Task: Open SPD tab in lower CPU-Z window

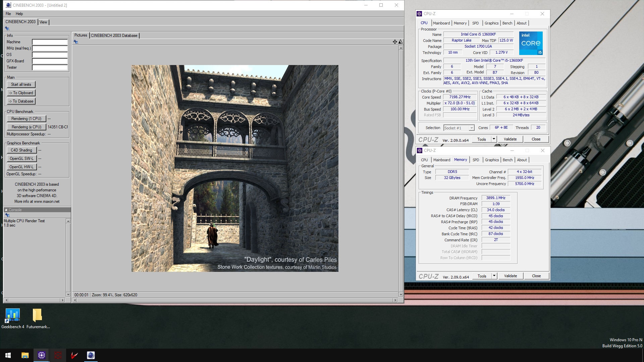Action: click(x=476, y=160)
